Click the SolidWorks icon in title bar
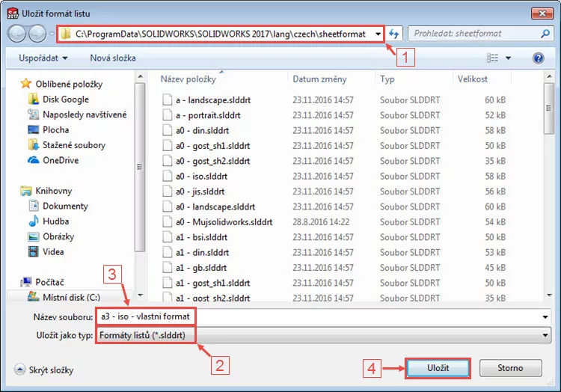Screen dimensions: 561x392 coord(13,13)
